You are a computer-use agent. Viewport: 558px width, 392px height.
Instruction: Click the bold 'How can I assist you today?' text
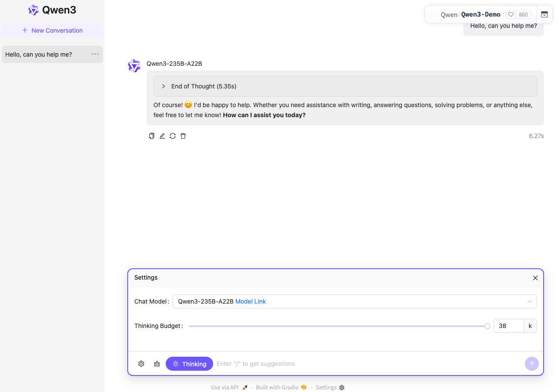[x=264, y=115]
